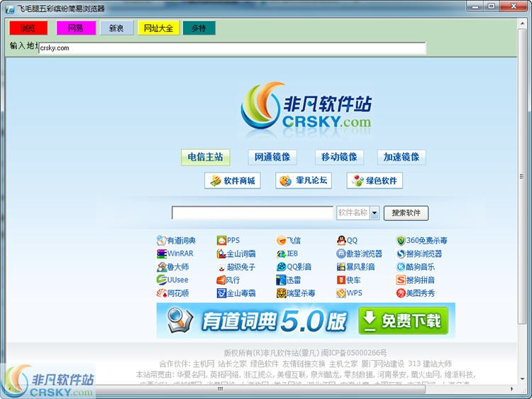Open the 华夏名网 sponsor link
Viewport: 532px width, 399px height.
[x=192, y=375]
